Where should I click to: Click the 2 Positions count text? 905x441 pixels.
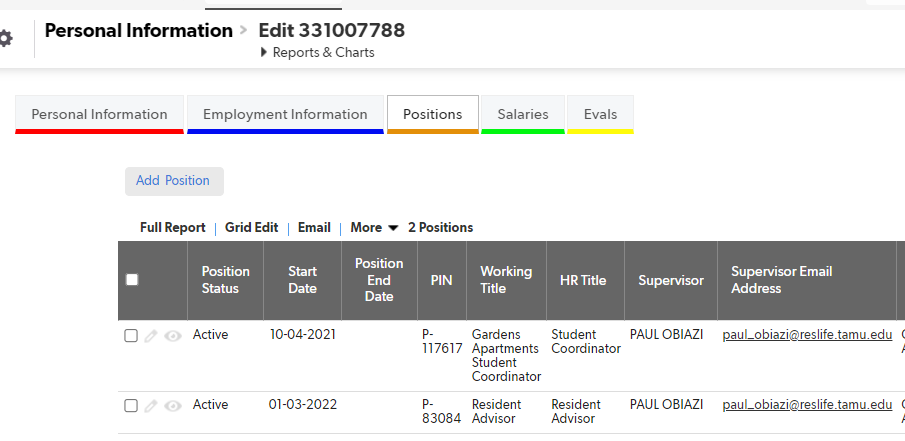point(440,227)
